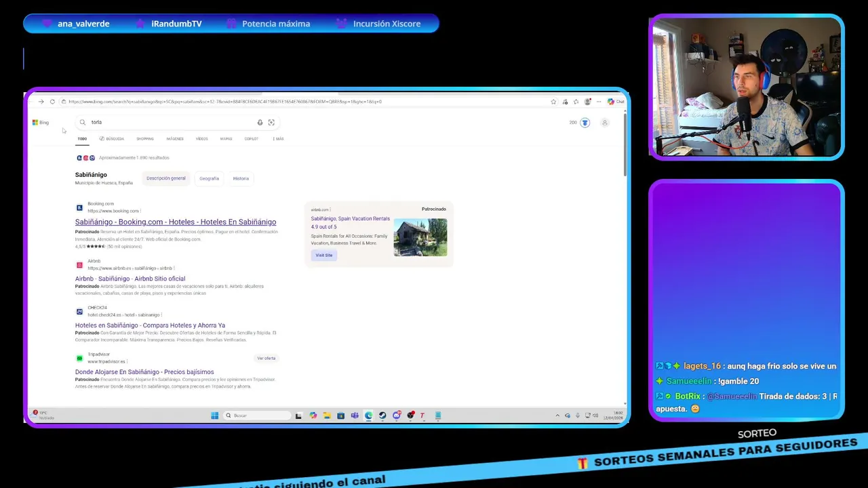Viewport: 868px width, 488px height.
Task: Select the Historia chip
Action: tap(241, 178)
